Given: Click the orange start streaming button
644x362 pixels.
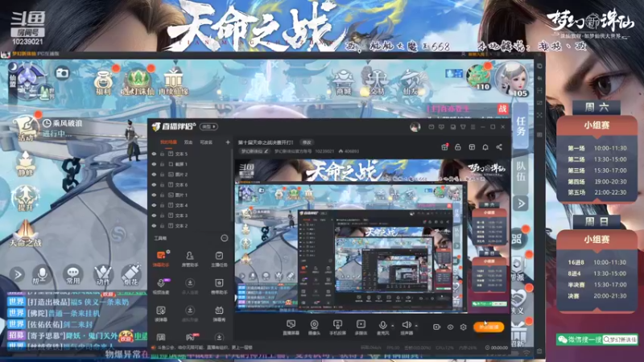Looking at the screenshot, I should click(x=489, y=327).
